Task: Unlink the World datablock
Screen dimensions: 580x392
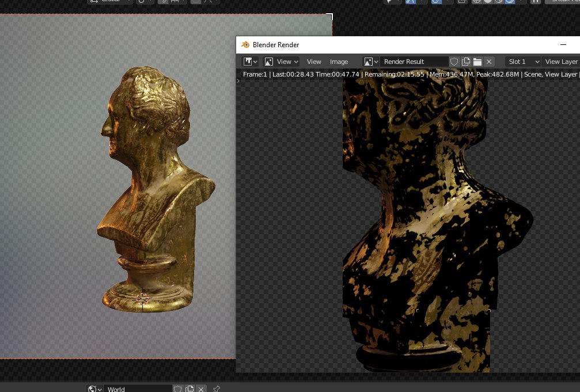Action: (x=201, y=389)
